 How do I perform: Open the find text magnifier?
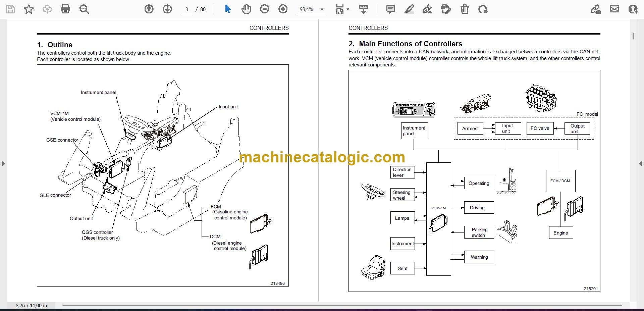(x=84, y=9)
